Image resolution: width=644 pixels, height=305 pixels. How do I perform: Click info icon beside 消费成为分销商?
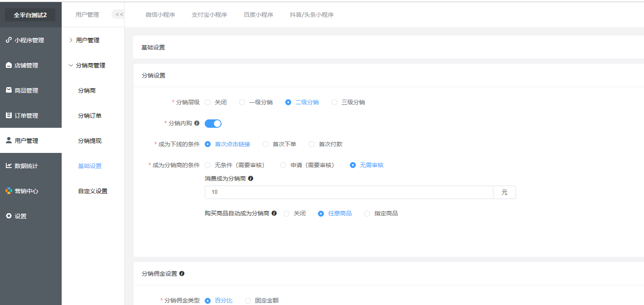point(250,178)
